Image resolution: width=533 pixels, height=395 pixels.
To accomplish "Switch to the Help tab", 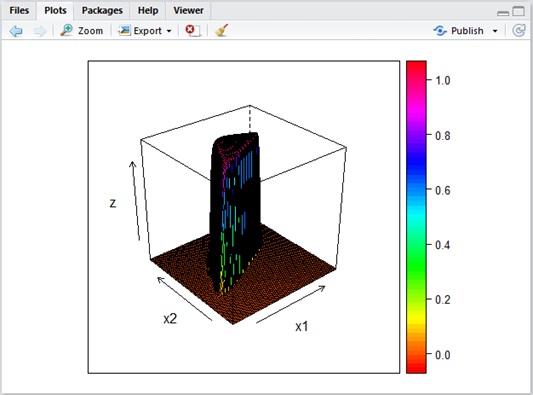I will (148, 11).
